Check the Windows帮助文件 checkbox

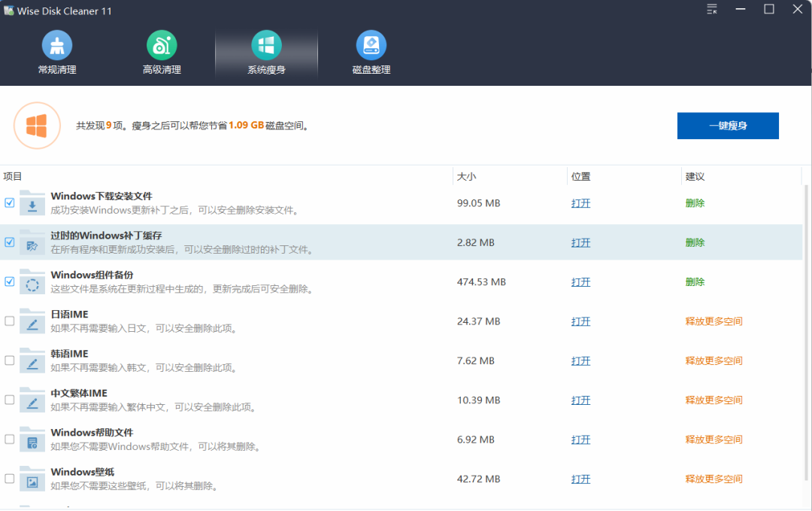click(9, 440)
